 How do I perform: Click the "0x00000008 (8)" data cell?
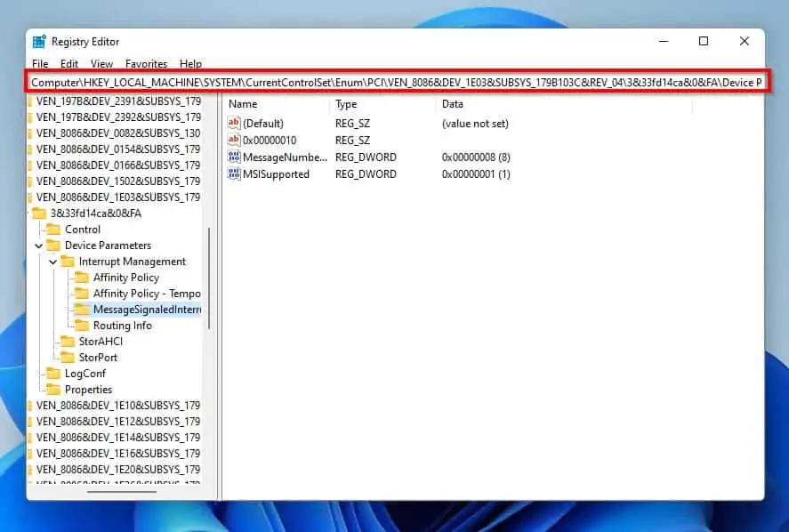[x=476, y=157]
